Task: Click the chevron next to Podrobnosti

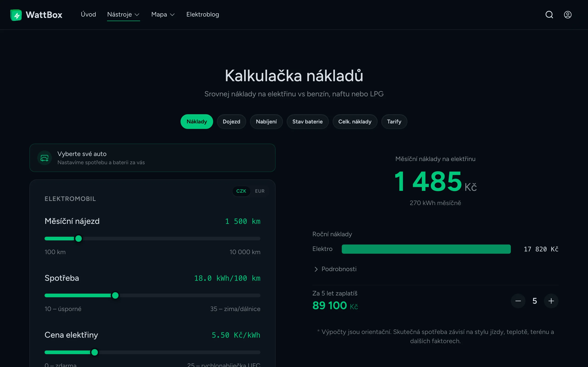Action: pos(316,269)
